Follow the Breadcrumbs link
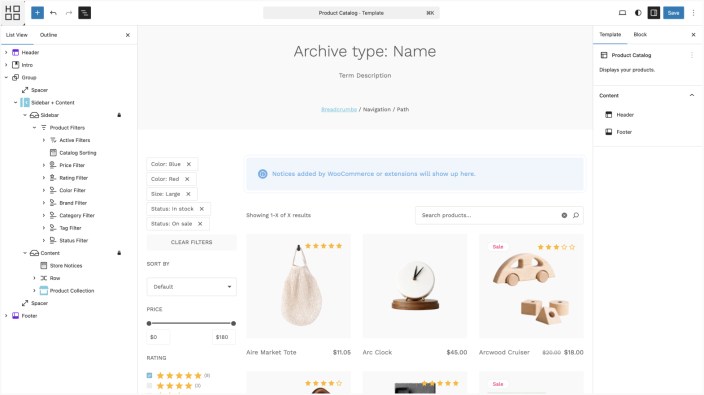Image resolution: width=704 pixels, height=395 pixels. [339, 110]
